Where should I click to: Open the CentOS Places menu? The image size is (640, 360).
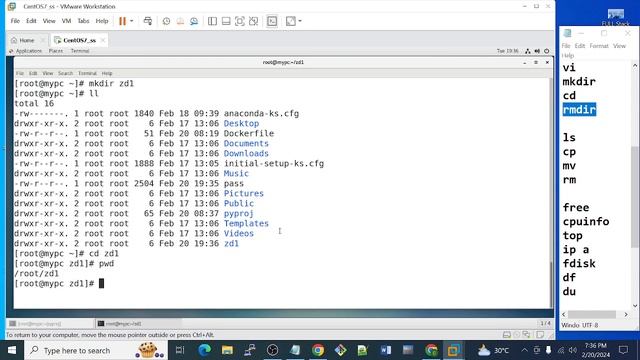56,51
